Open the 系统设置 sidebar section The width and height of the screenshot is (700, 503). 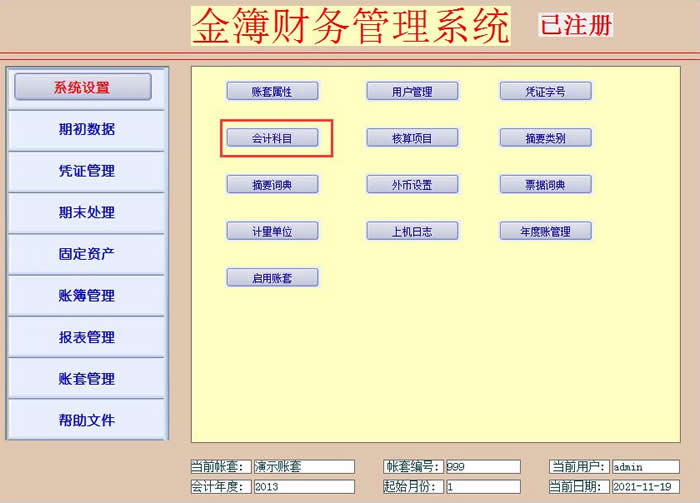click(83, 87)
